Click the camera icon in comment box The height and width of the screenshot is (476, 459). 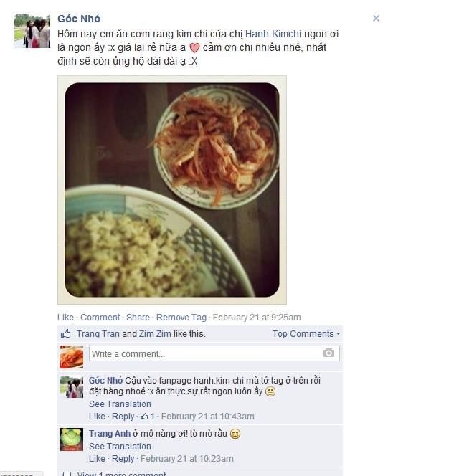click(x=328, y=353)
